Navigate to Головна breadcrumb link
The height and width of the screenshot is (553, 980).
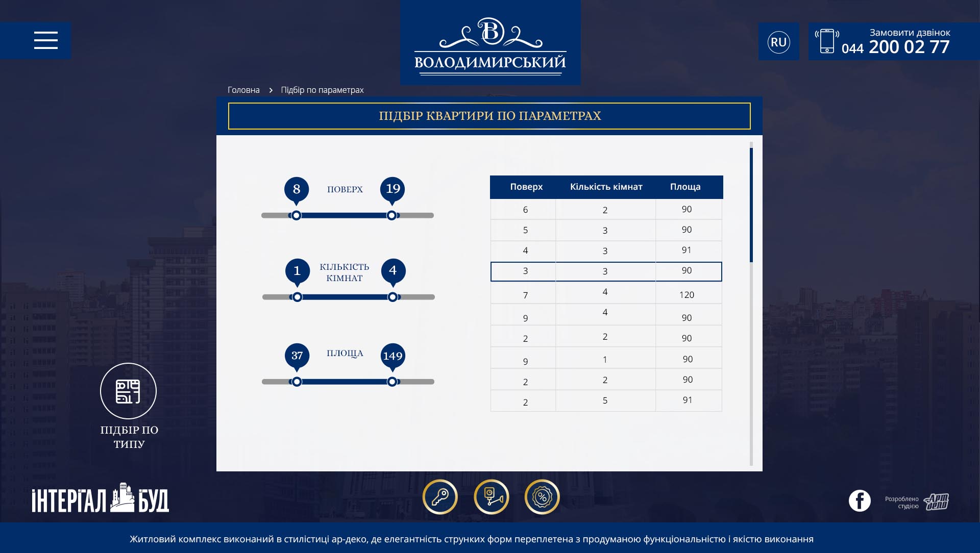point(243,90)
